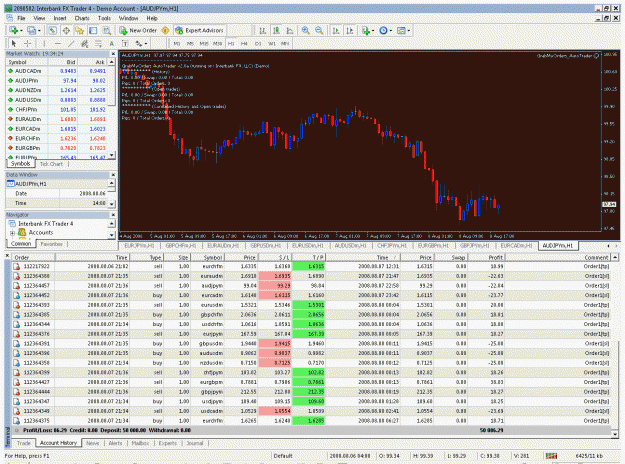Image resolution: width=625 pixels, height=464 pixels.
Task: Open the chart Templates icon
Action: coord(401,30)
